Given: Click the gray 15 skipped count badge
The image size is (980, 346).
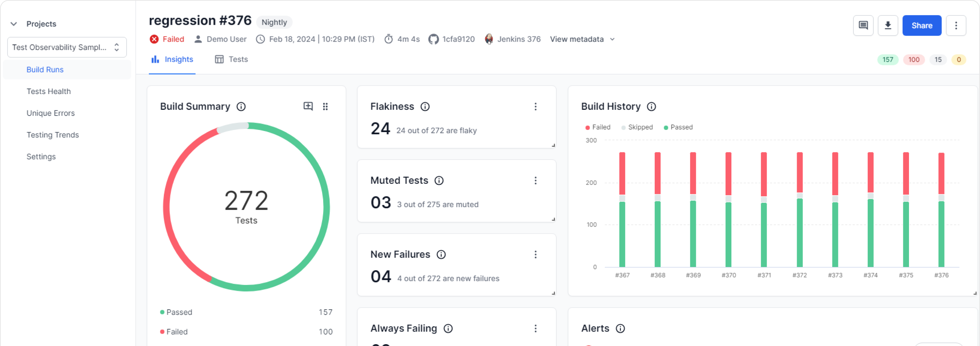Looking at the screenshot, I should click(938, 60).
